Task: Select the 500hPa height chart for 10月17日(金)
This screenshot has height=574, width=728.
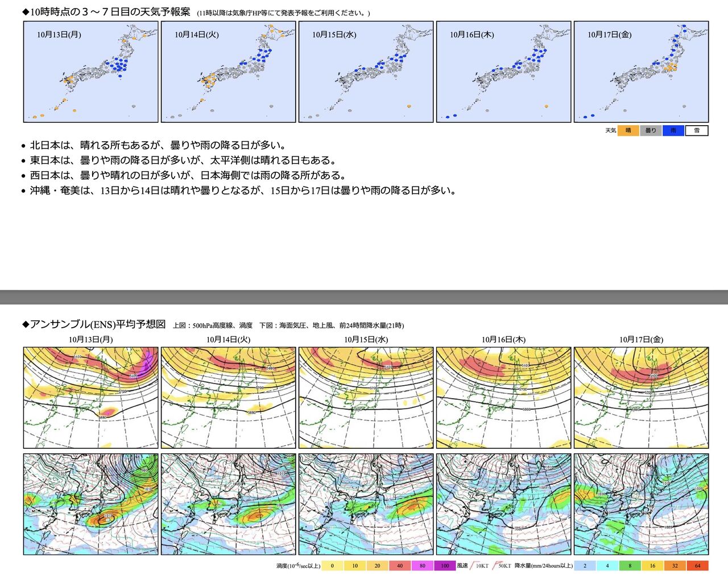Action: (641, 398)
